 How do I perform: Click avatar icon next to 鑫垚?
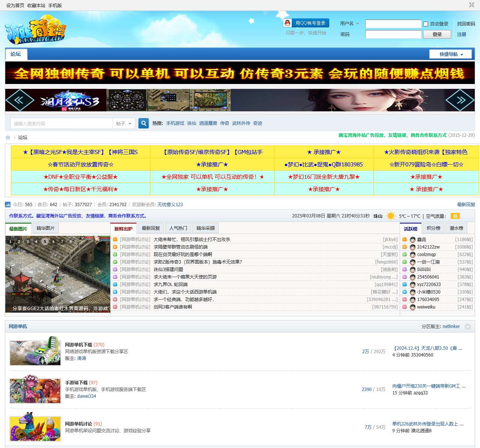pyautogui.click(x=412, y=240)
